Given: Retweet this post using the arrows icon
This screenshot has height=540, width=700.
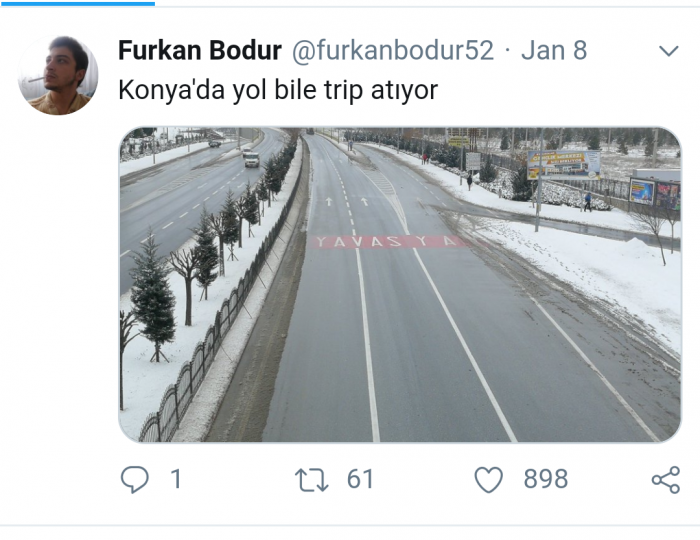Looking at the screenshot, I should (x=311, y=480).
